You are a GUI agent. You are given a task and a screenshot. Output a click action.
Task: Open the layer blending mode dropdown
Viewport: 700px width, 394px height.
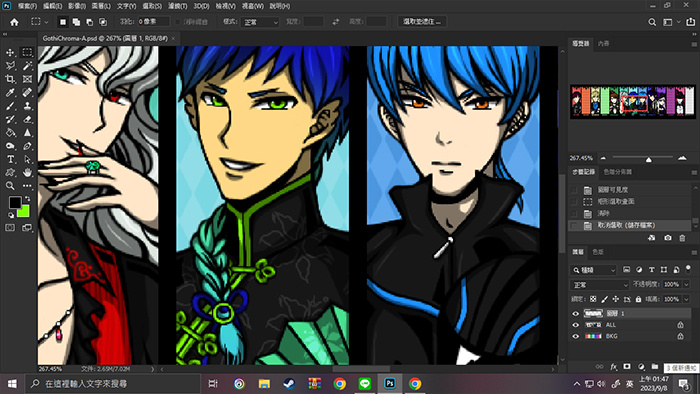point(599,285)
